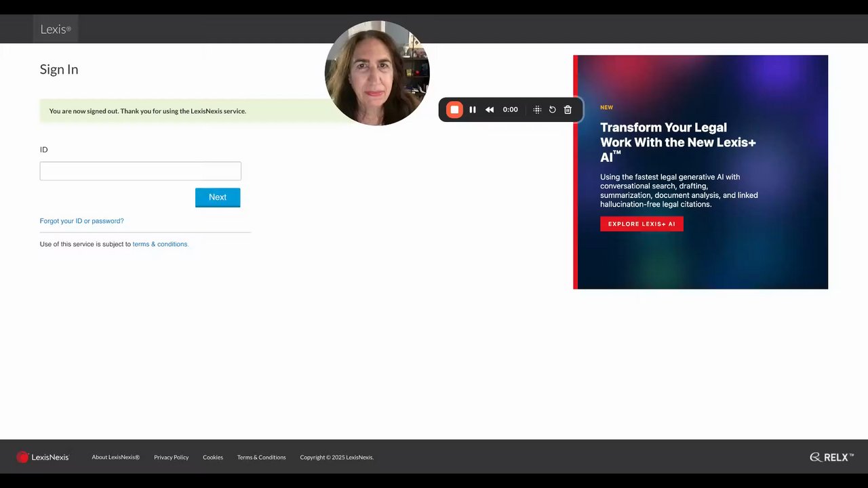
Task: Click Copyright 2025 LexisNexis text
Action: (337, 457)
